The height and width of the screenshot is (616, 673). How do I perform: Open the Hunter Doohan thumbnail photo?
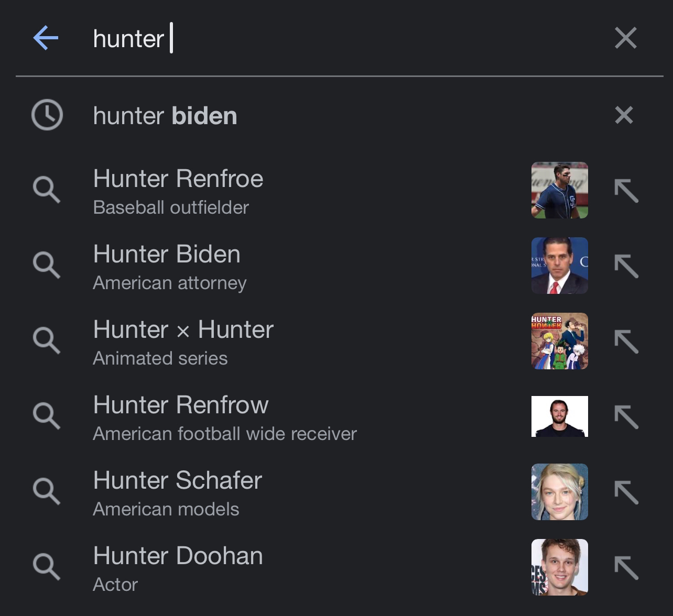[x=559, y=567]
